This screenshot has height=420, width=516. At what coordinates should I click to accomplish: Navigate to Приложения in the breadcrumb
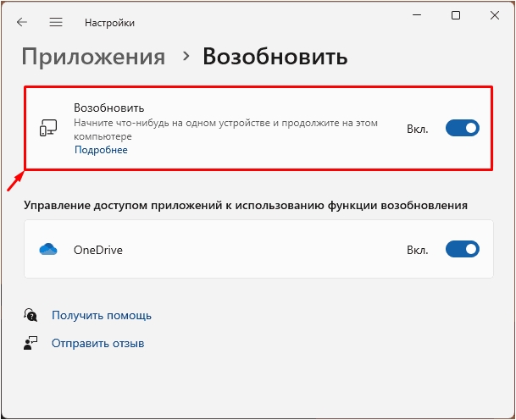(93, 57)
